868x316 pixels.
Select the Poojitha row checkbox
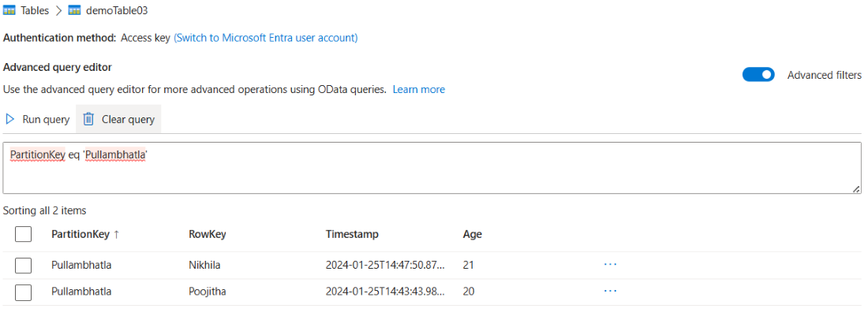(x=24, y=292)
